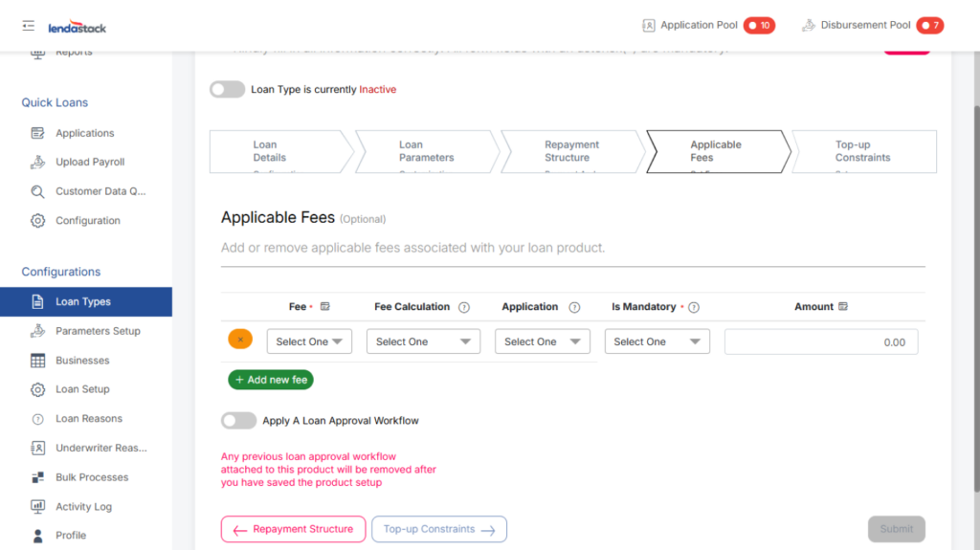This screenshot has width=980, height=550.
Task: Enable Apply A Loan Approval Workflow toggle
Action: (238, 421)
